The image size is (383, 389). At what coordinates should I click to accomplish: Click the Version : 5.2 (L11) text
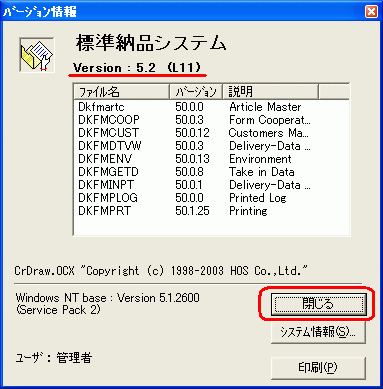[137, 68]
